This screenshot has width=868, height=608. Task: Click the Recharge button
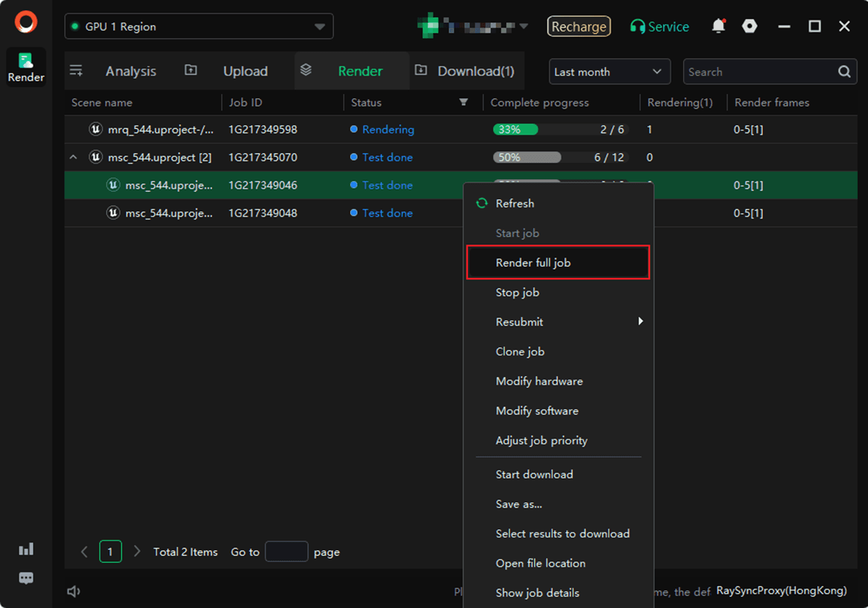pos(579,27)
